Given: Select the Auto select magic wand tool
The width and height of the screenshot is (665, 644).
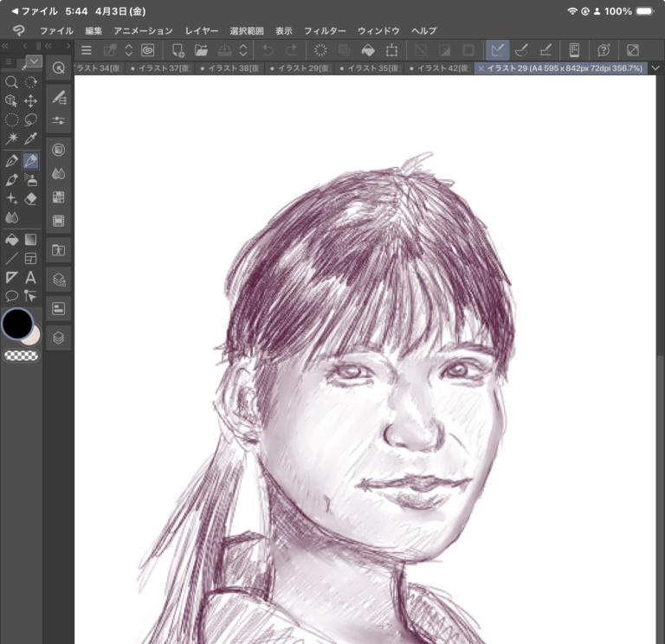Looking at the screenshot, I should [x=11, y=138].
